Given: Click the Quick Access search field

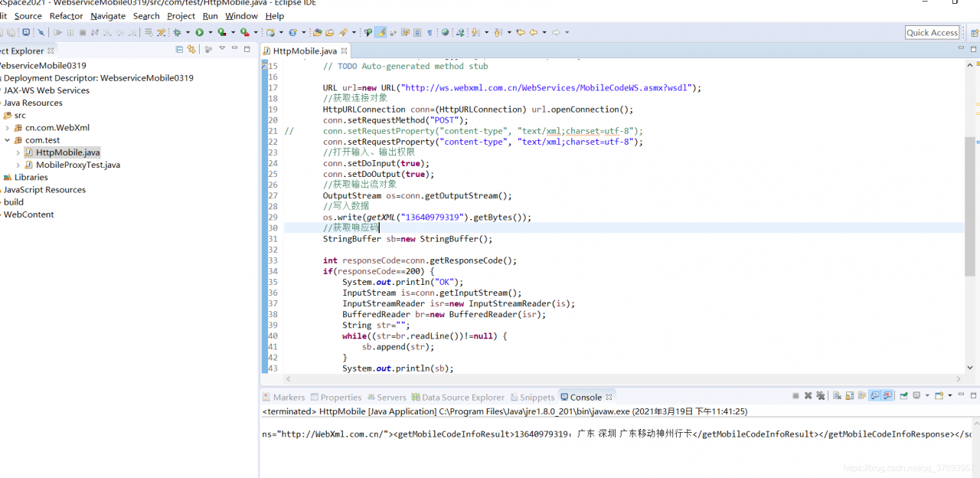Looking at the screenshot, I should coord(932,32).
